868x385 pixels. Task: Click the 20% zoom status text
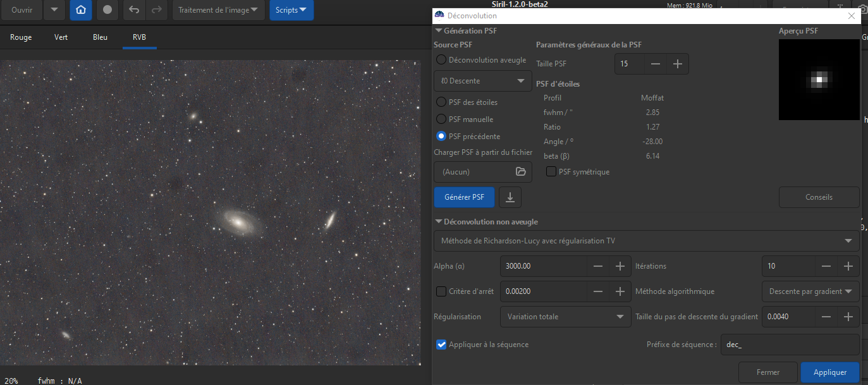pos(11,381)
